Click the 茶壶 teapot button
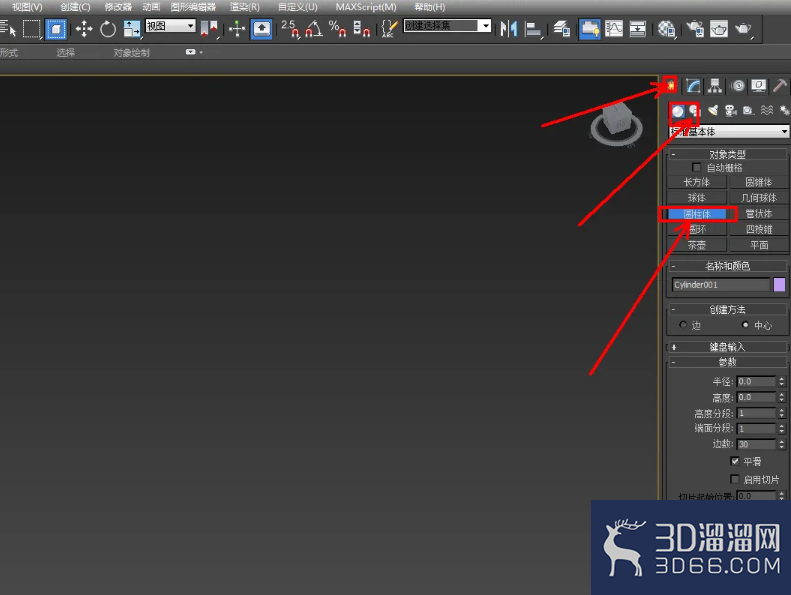 click(697, 245)
